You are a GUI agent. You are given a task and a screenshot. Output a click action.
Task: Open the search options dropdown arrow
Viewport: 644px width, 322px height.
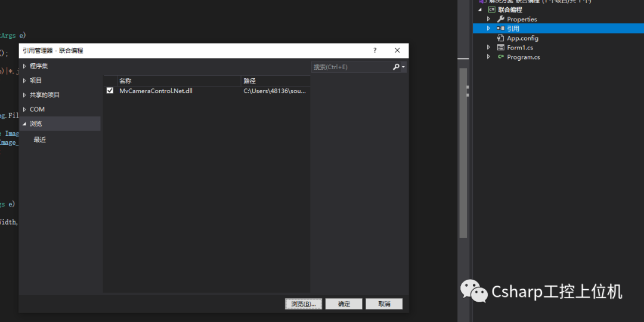404,67
